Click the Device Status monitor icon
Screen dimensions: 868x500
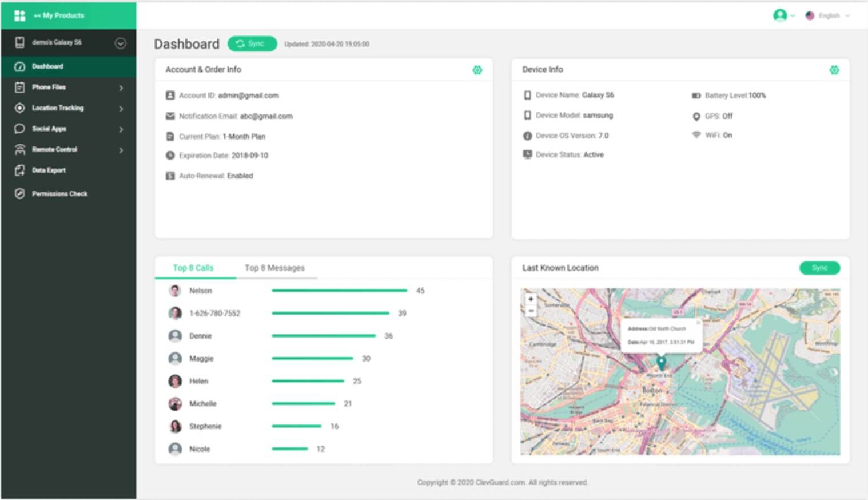(527, 154)
